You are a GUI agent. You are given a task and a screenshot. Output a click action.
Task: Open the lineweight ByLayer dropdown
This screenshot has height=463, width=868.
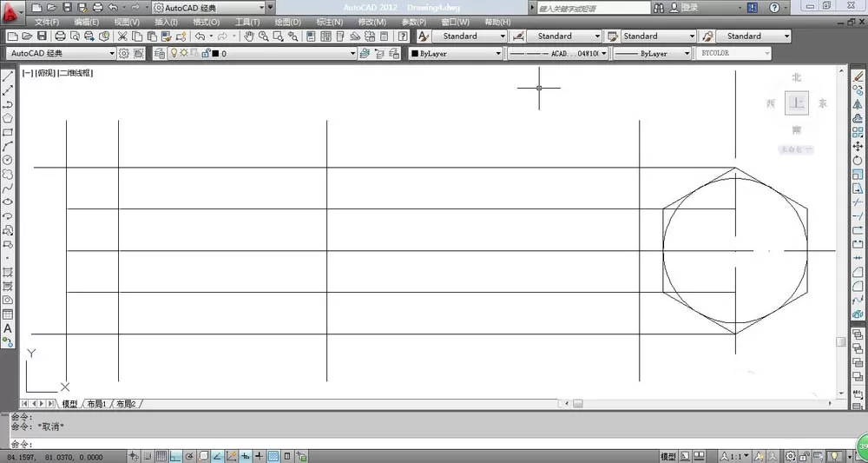click(652, 54)
